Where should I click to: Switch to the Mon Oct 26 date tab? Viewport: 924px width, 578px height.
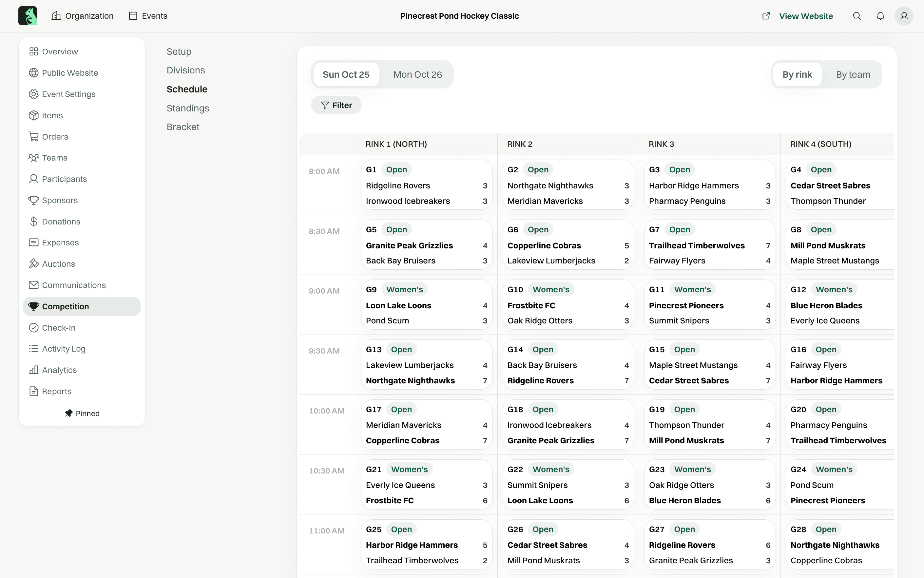417,74
